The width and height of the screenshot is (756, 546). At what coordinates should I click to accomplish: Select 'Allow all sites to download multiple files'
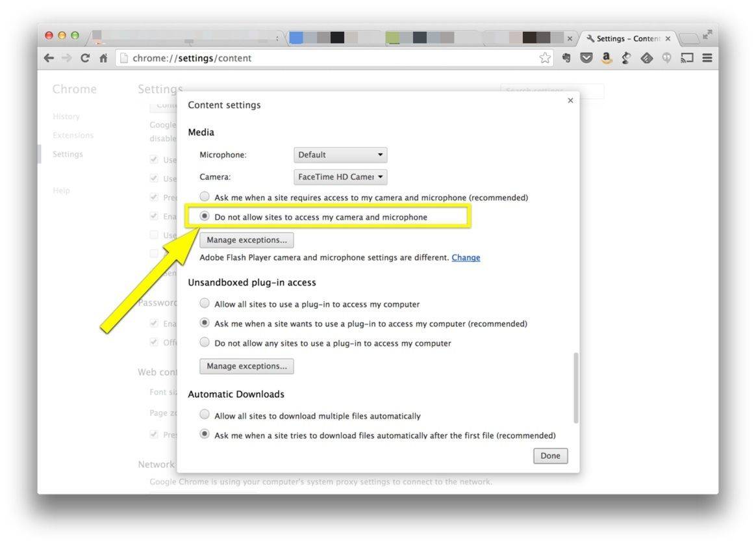[205, 415]
